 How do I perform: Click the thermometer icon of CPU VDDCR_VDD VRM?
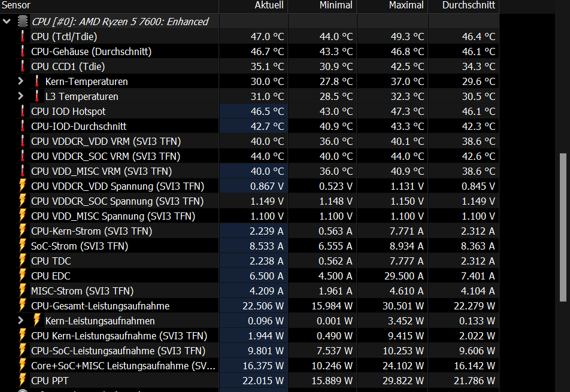coord(23,141)
